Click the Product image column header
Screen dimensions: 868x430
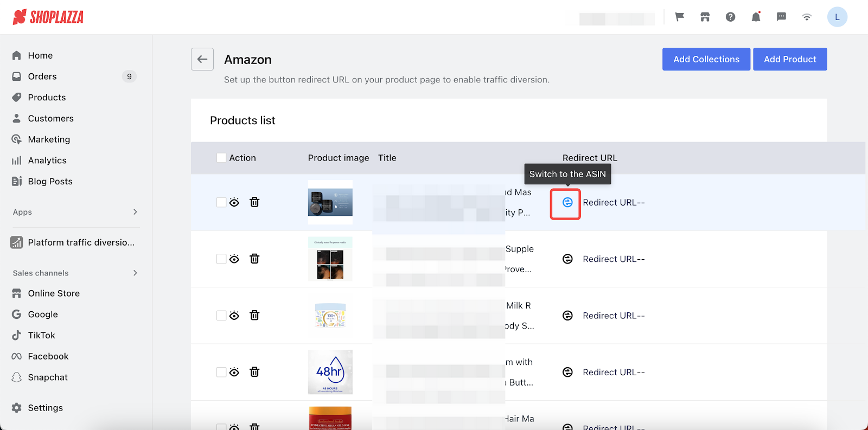click(339, 158)
